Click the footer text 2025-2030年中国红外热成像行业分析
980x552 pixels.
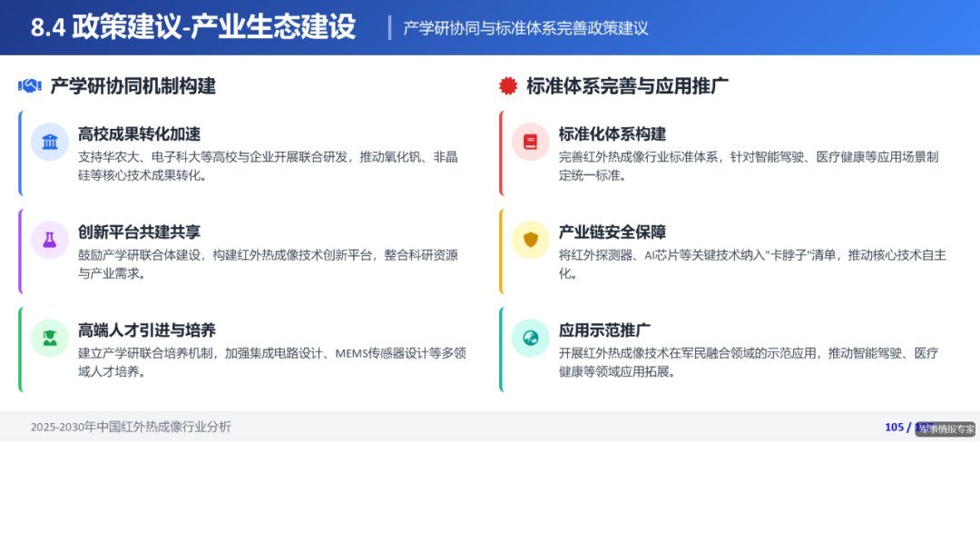131,428
